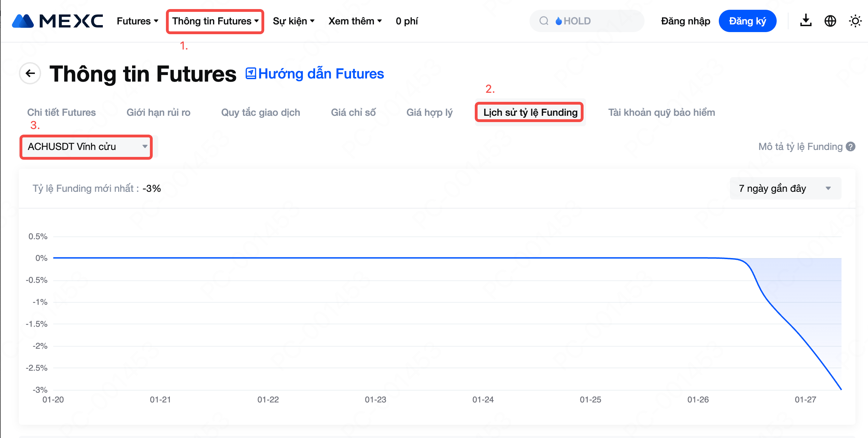Open the Tài khoản quỹ bảo hiểm tab
868x438 pixels.
661,112
